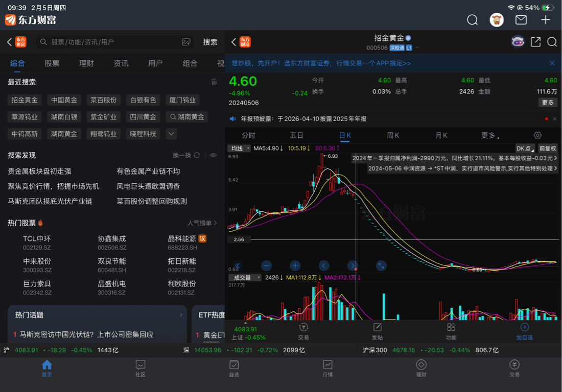Open topic 贵金属板块盘初走强
The height and width of the screenshot is (392, 562).
coord(39,171)
